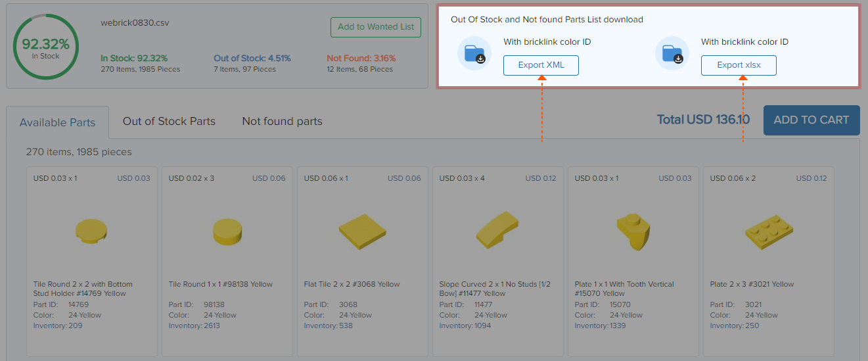Export the parts list as XML
This screenshot has height=361, width=868.
[541, 65]
